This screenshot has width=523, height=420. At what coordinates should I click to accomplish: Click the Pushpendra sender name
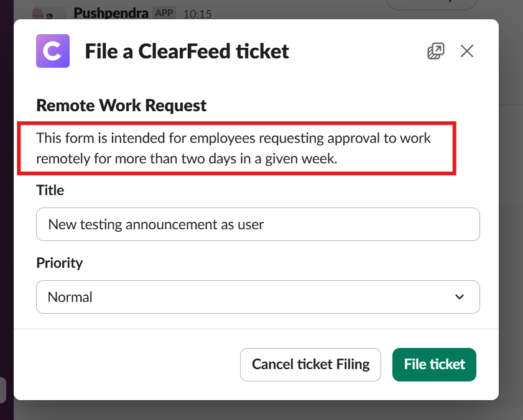[x=111, y=12]
